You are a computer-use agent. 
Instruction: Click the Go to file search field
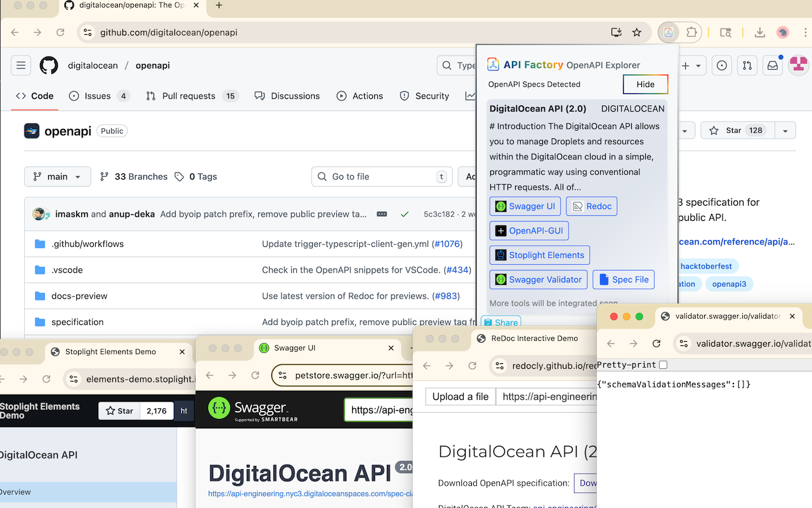(x=382, y=177)
